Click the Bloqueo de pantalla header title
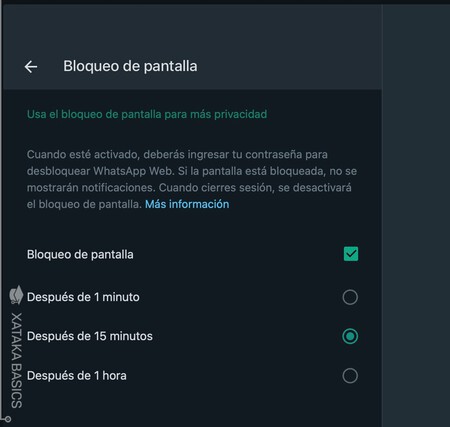Viewport: 450px width, 427px height. [130, 66]
